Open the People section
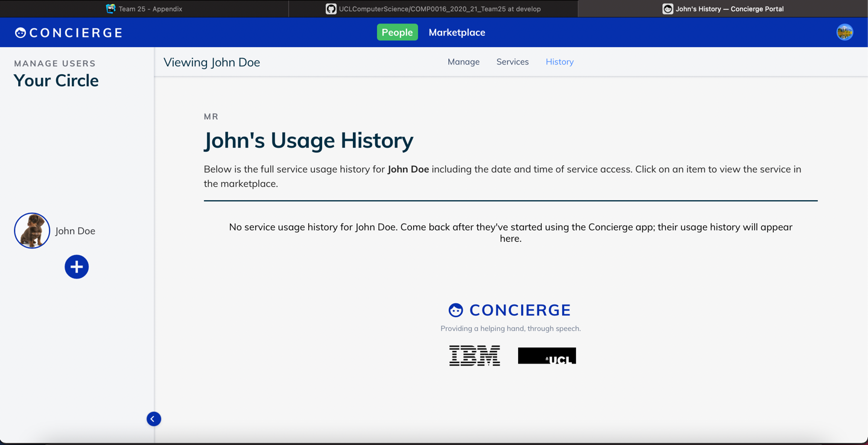Viewport: 868px width, 445px height. pos(398,32)
